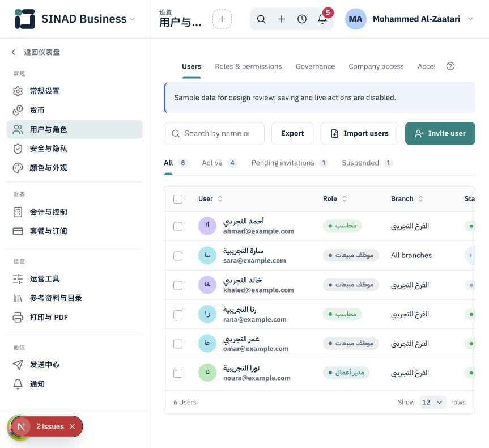Check the box for rana@example.com
Viewport: 489px width, 448px height.
pyautogui.click(x=178, y=315)
